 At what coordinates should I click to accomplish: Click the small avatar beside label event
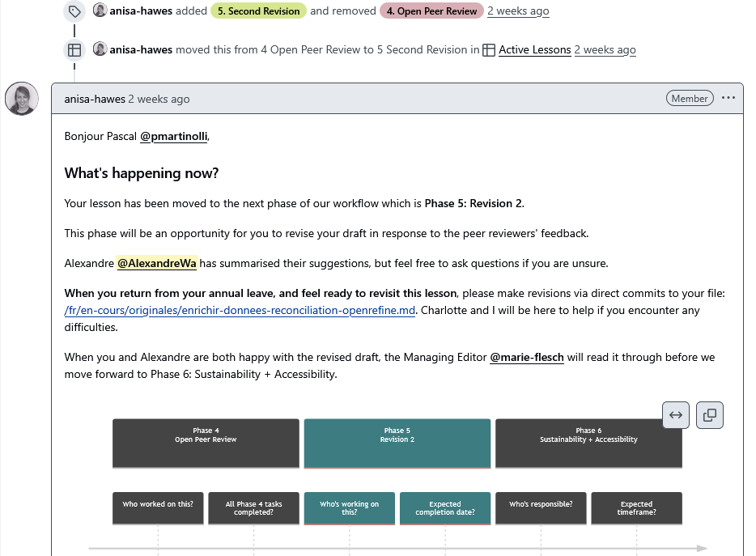tap(100, 11)
